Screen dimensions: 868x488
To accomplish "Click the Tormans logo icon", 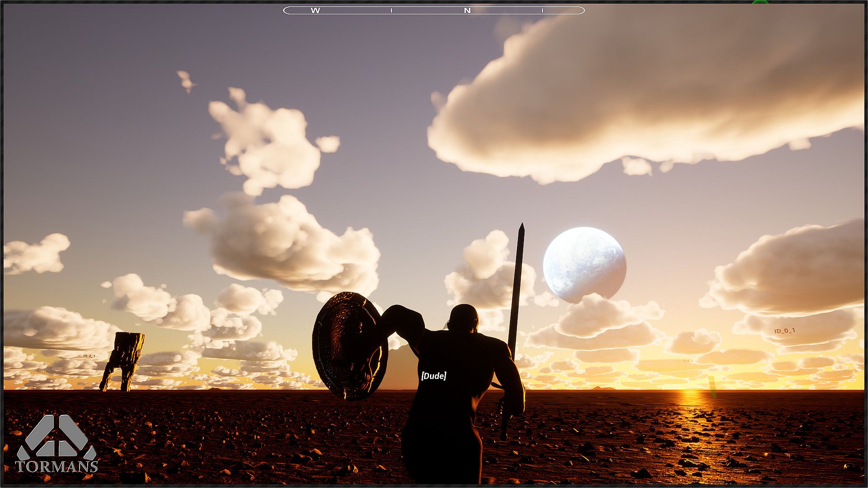I will click(57, 436).
